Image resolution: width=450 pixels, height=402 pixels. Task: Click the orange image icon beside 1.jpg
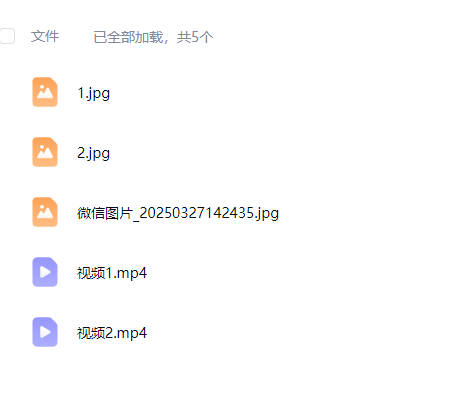pos(45,92)
